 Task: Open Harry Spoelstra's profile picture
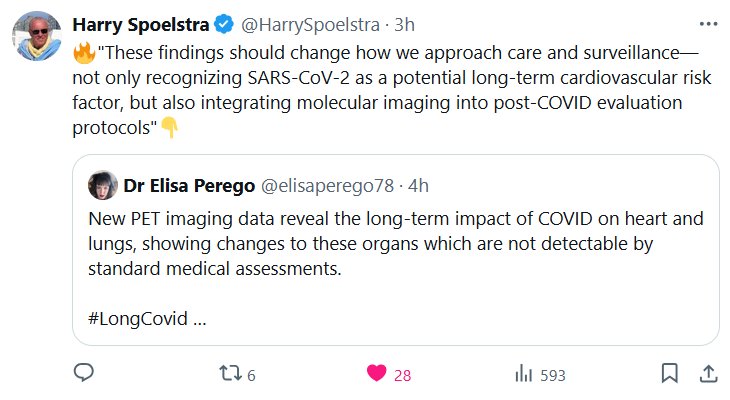(38, 36)
